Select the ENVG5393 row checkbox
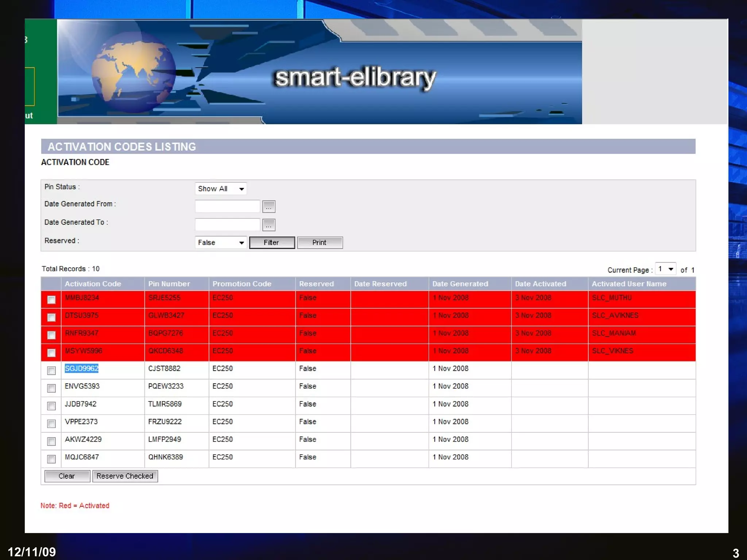Screen dimensions: 747x560 coord(51,388)
